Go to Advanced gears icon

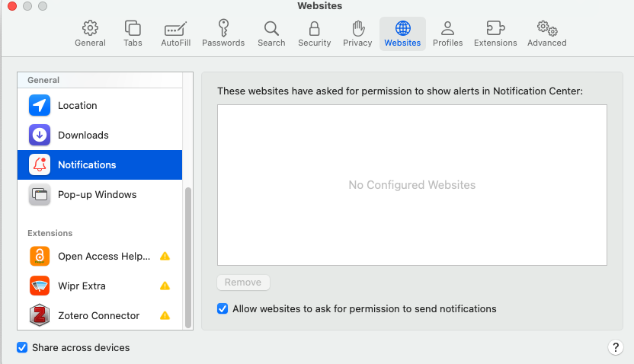(x=546, y=34)
